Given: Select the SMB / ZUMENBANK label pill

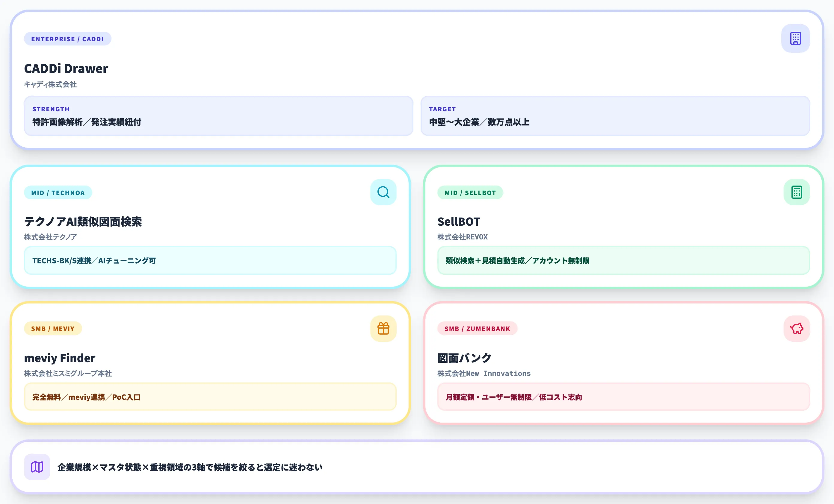Looking at the screenshot, I should (x=477, y=329).
